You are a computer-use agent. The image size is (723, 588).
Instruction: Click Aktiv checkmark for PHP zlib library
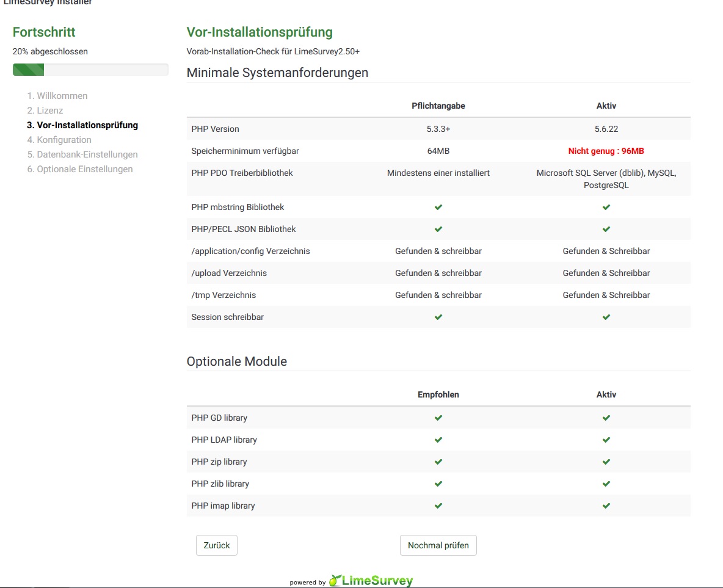(x=606, y=484)
